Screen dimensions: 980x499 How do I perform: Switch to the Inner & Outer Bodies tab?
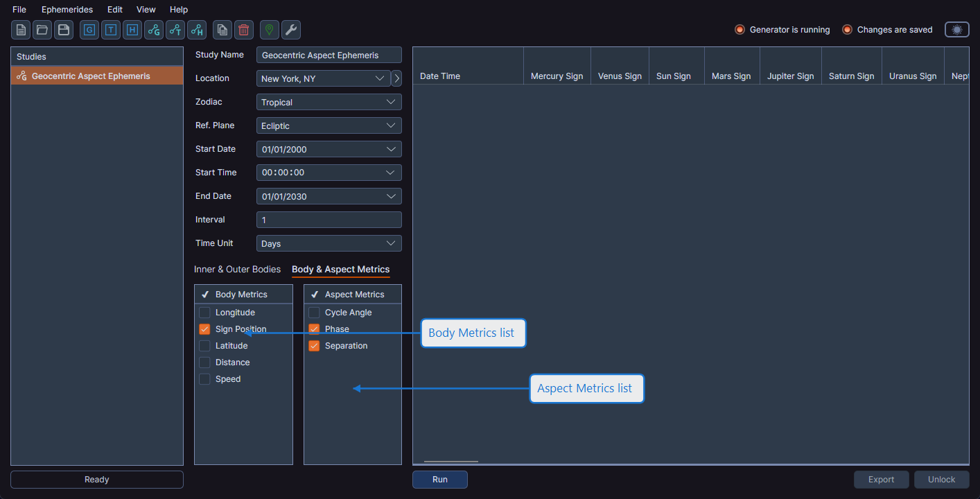coord(237,269)
